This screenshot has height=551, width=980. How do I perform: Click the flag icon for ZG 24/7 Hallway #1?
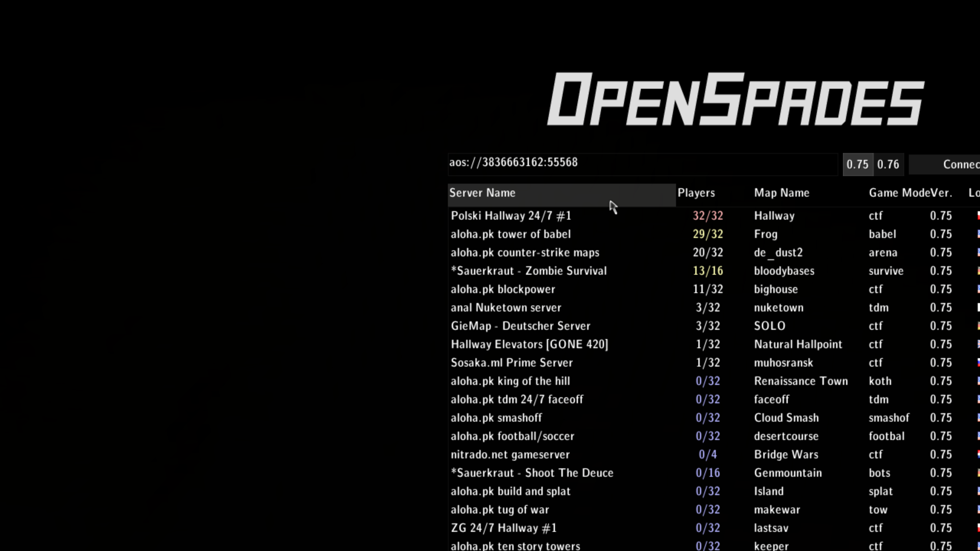978,528
